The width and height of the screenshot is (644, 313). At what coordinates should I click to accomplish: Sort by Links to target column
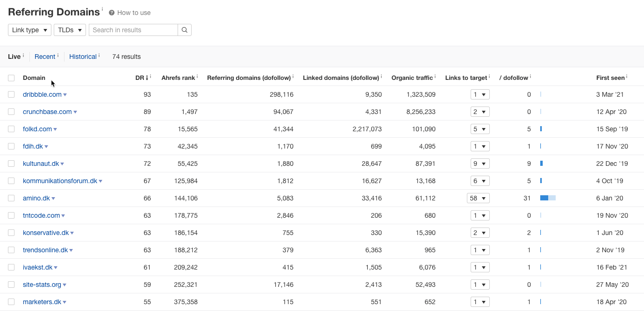tap(466, 78)
